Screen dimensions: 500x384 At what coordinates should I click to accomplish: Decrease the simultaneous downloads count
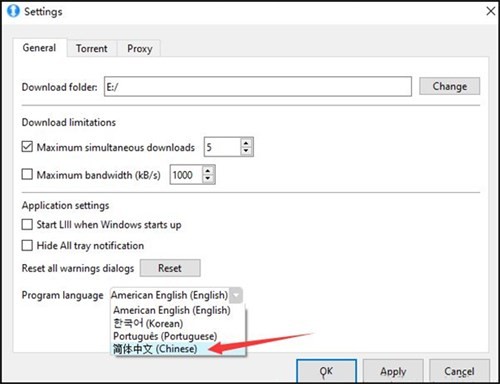tap(246, 151)
